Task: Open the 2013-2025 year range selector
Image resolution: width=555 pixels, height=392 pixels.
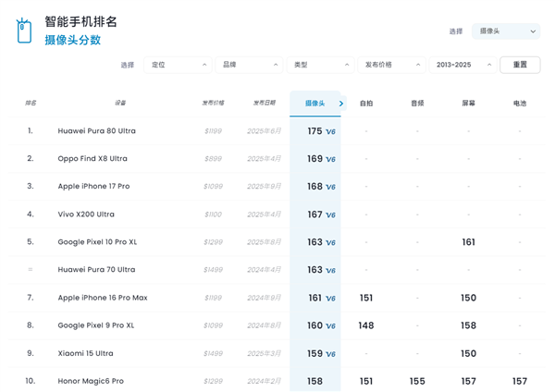Action: pos(462,65)
